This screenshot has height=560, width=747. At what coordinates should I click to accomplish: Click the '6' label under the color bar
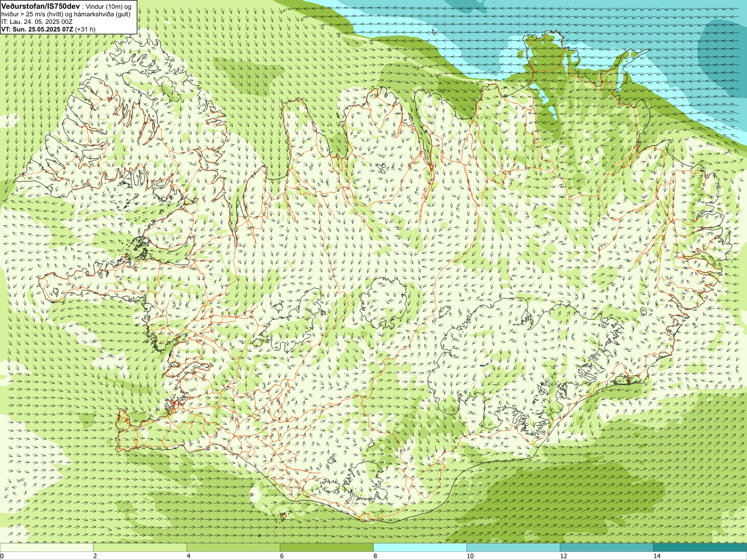click(282, 556)
